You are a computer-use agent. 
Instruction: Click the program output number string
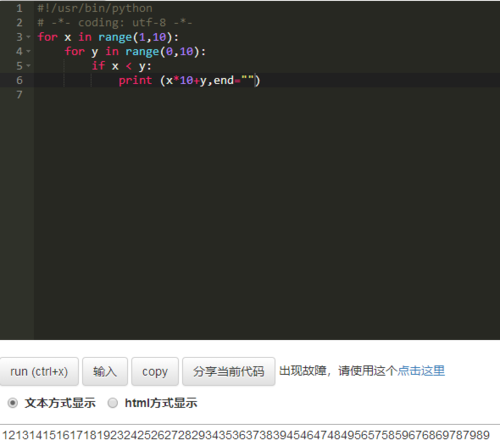tap(246, 435)
